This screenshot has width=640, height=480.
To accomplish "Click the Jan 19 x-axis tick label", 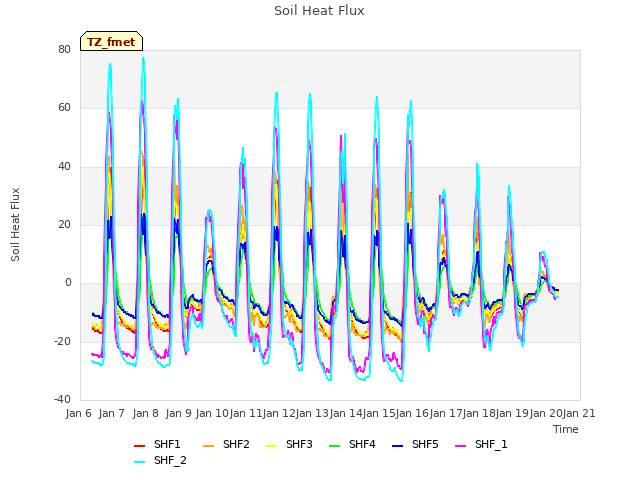I will click(512, 413).
